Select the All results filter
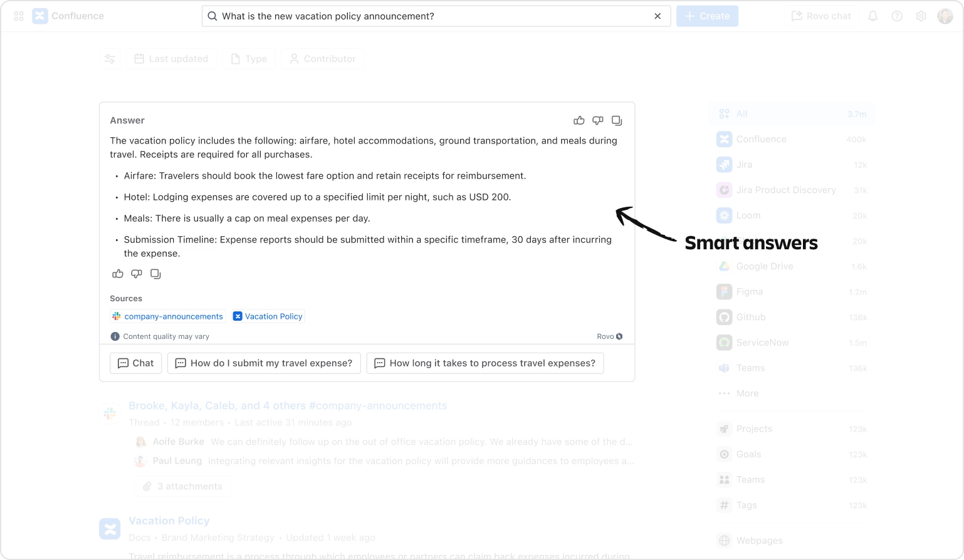Image resolution: width=964 pixels, height=560 pixels. [x=792, y=114]
